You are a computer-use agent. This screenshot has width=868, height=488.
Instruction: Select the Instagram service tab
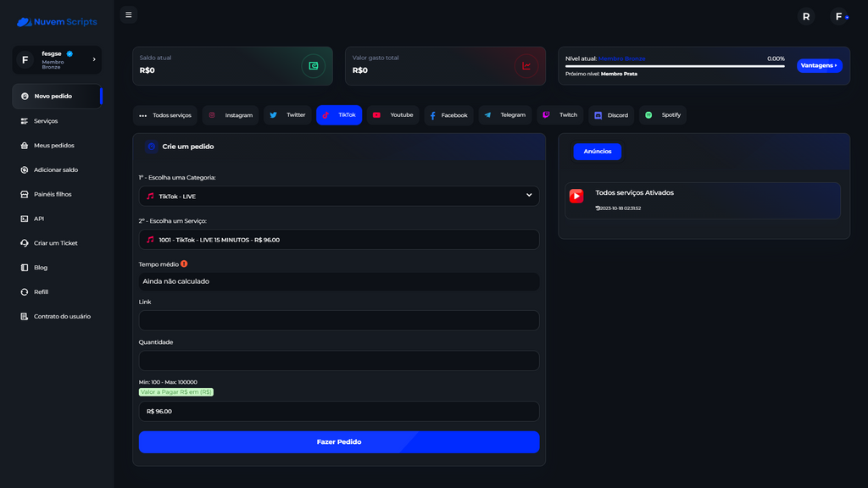coord(231,115)
